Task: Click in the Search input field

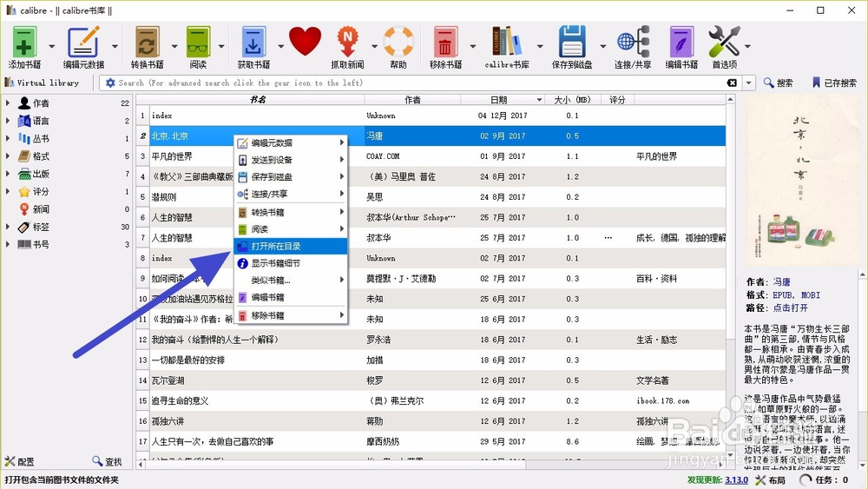Action: (421, 83)
